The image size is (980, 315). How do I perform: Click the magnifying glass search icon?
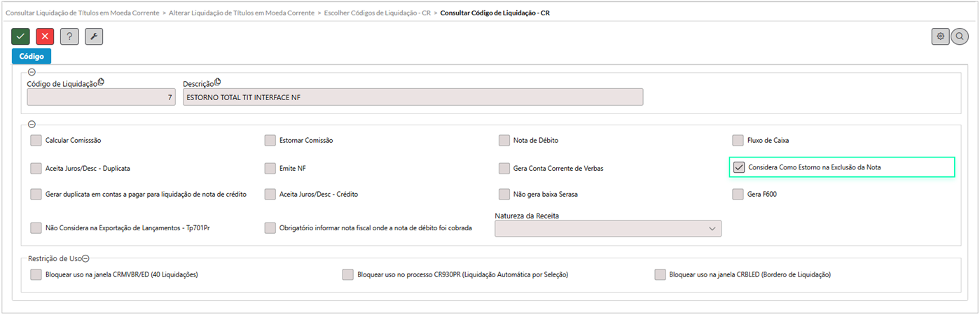point(960,36)
